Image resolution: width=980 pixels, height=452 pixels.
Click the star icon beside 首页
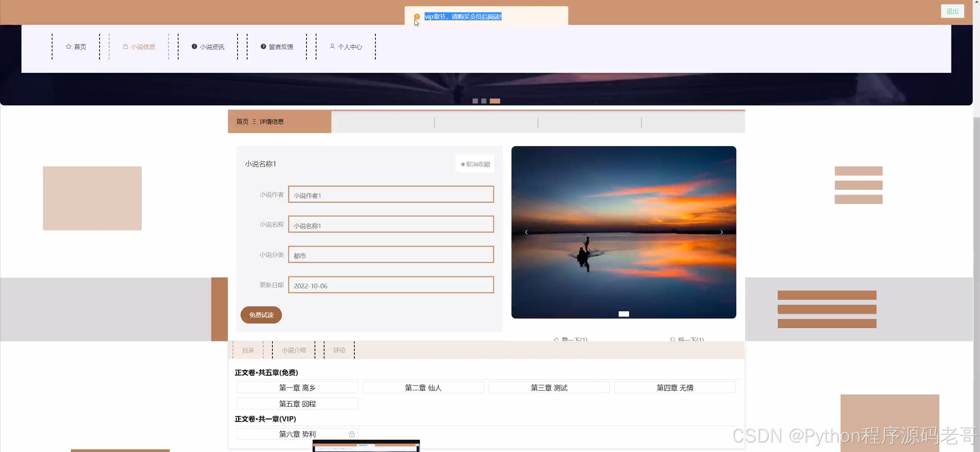click(69, 46)
